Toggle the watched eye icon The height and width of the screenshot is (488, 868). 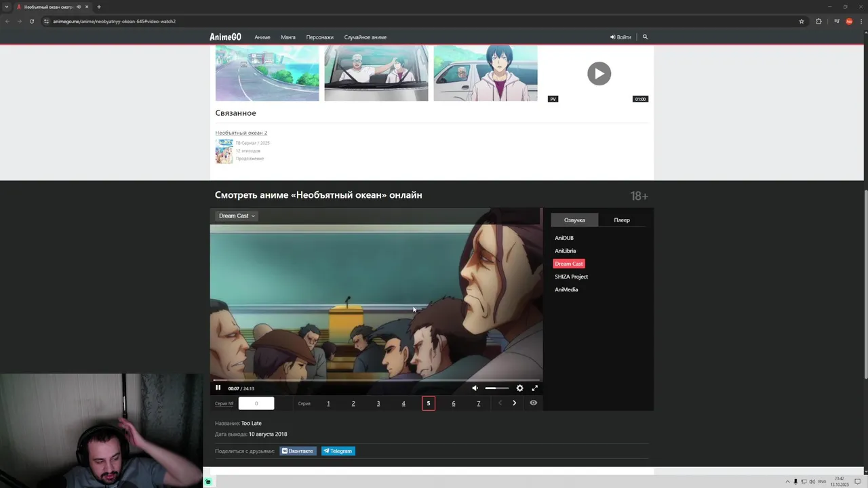533,403
